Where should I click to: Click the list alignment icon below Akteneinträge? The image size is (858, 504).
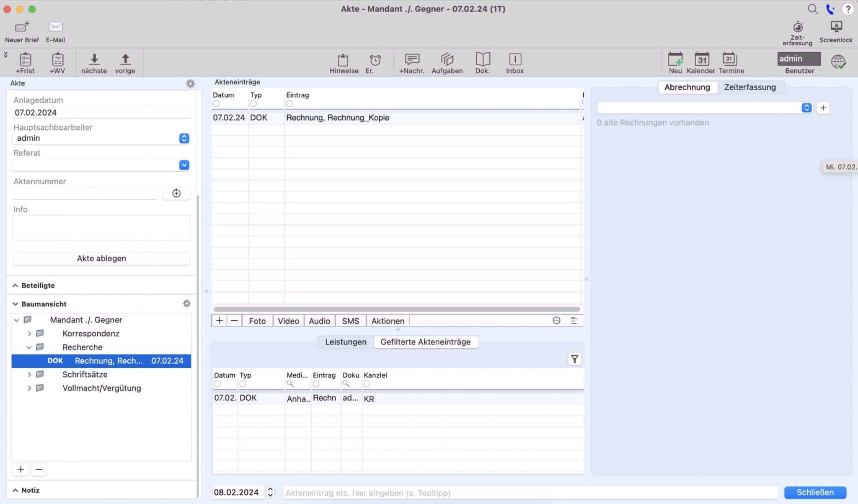[574, 321]
